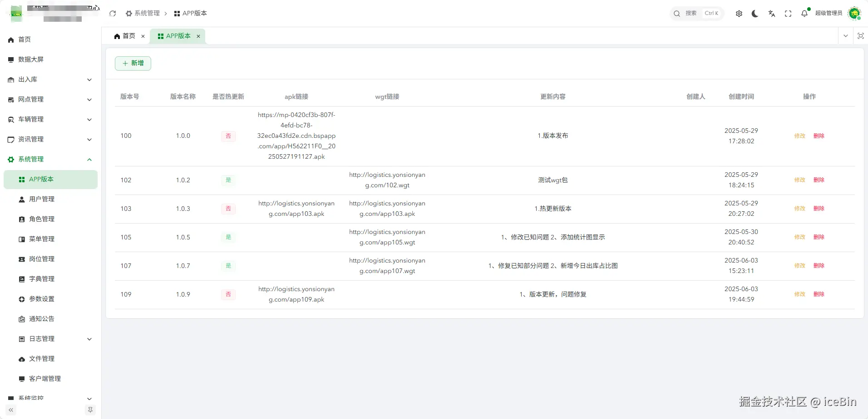Toggle dark mode with the moon icon
Image resolution: width=868 pixels, height=419 pixels.
coord(755,14)
